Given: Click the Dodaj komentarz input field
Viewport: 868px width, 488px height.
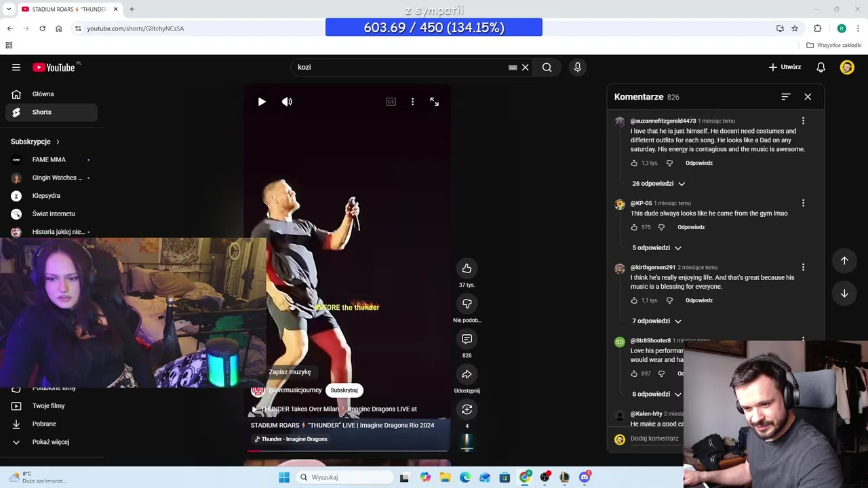Looking at the screenshot, I should click(655, 439).
